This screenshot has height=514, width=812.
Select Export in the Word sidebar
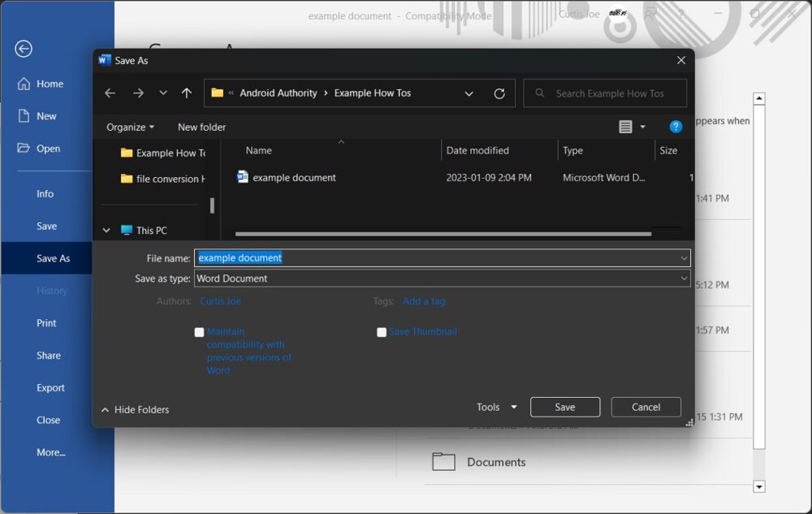point(50,388)
